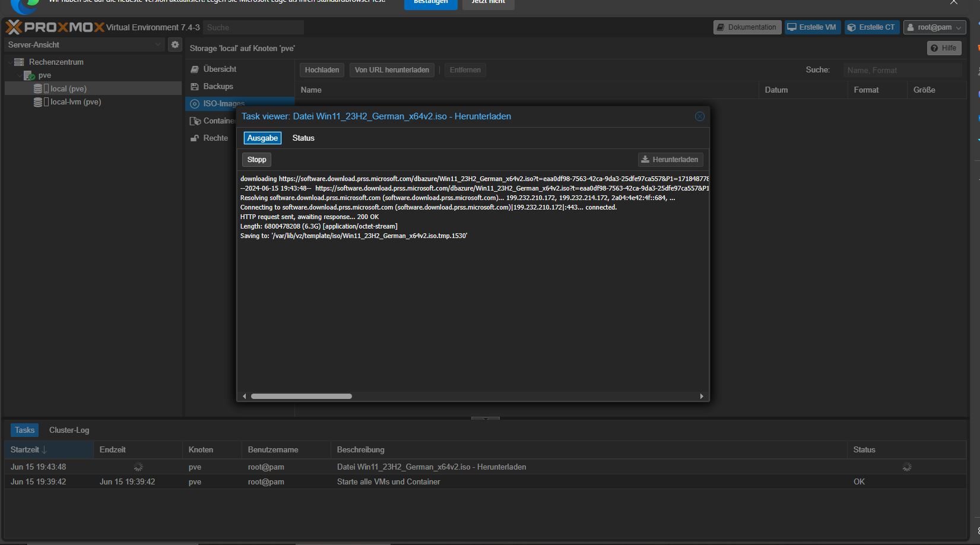
Task: Sort by the Format column header
Action: coord(877,90)
